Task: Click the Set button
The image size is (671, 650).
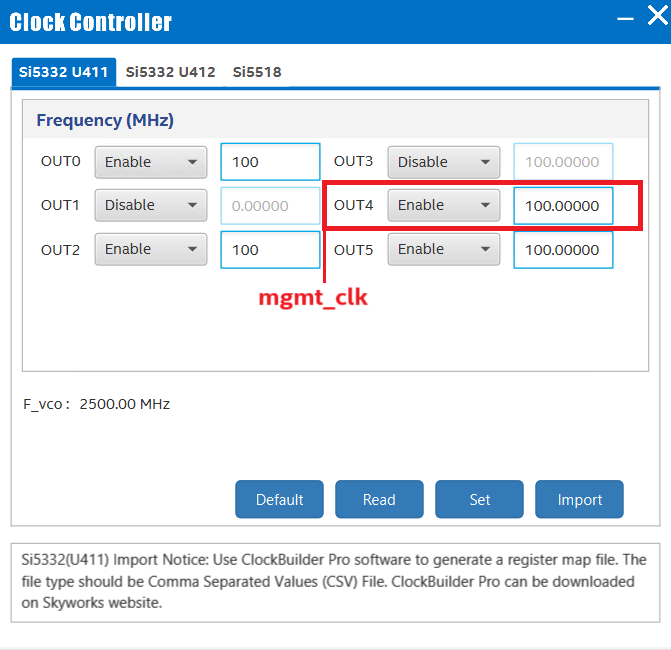Action: click(x=479, y=499)
